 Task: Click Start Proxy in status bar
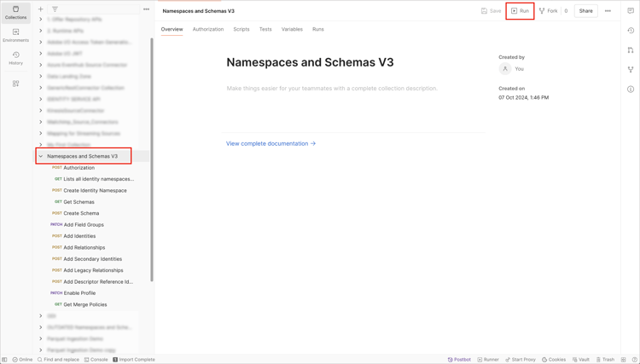tap(520, 360)
